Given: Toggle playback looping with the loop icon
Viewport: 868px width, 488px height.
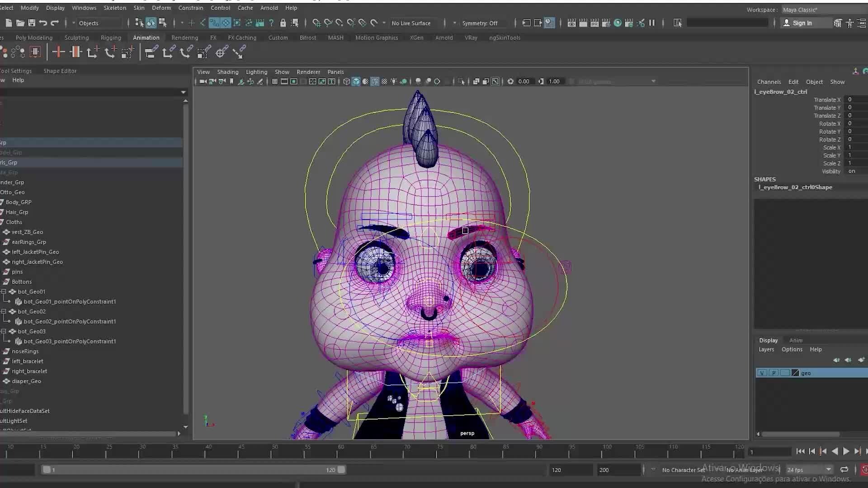Looking at the screenshot, I should [x=844, y=470].
